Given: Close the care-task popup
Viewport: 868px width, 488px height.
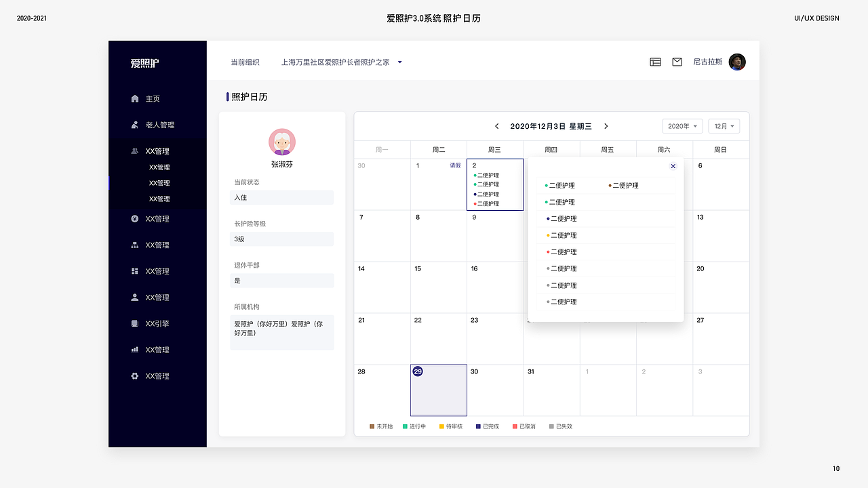Looking at the screenshot, I should tap(673, 166).
